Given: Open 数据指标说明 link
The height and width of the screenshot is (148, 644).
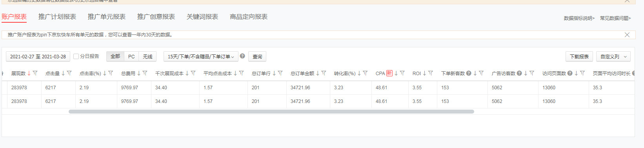Looking at the screenshot, I should 579,18.
